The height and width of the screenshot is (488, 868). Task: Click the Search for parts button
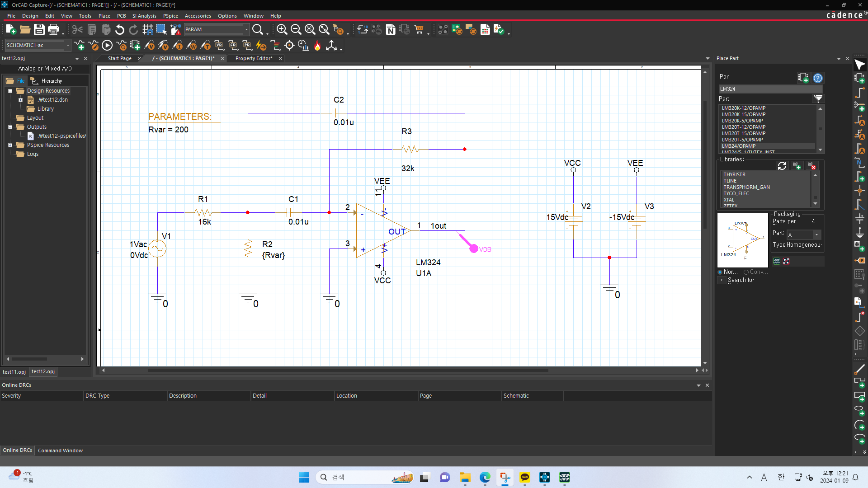[722, 280]
